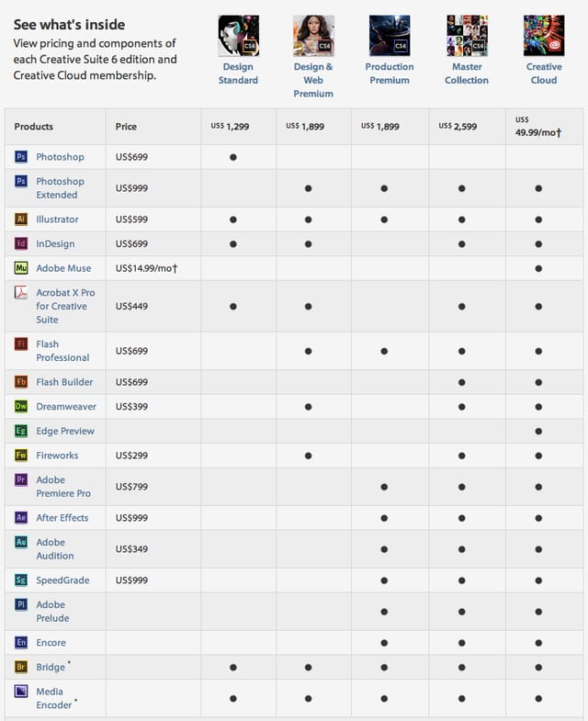The image size is (588, 721).
Task: Open the Design Standard box thumbnail
Action: pyautogui.click(x=238, y=36)
